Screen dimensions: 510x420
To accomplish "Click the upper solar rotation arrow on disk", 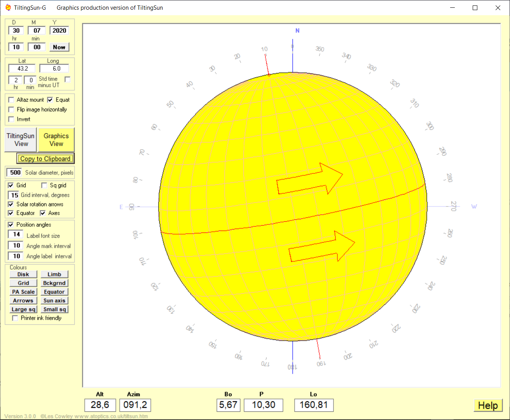I will coord(310,179).
